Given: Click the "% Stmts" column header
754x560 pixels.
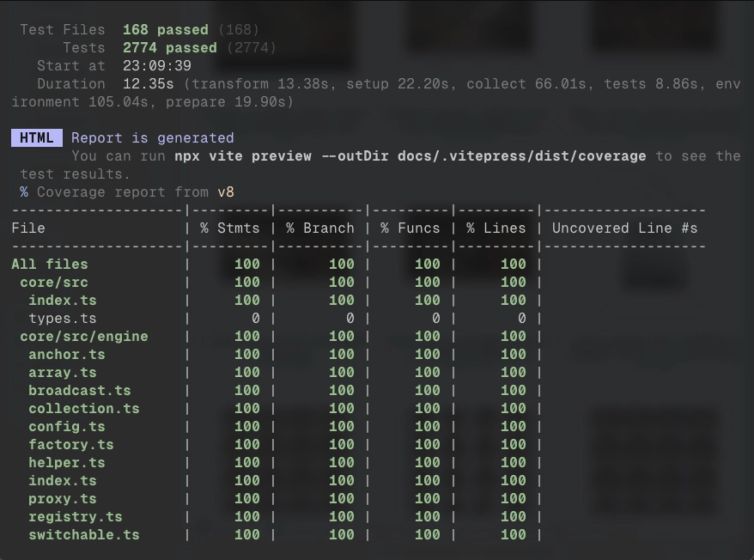Looking at the screenshot, I should 230,228.
